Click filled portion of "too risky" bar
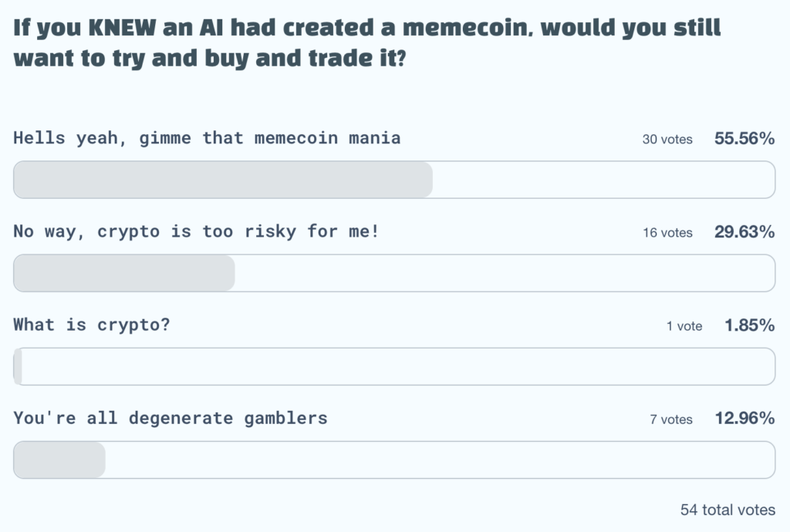The width and height of the screenshot is (790, 532). pyautogui.click(x=124, y=273)
